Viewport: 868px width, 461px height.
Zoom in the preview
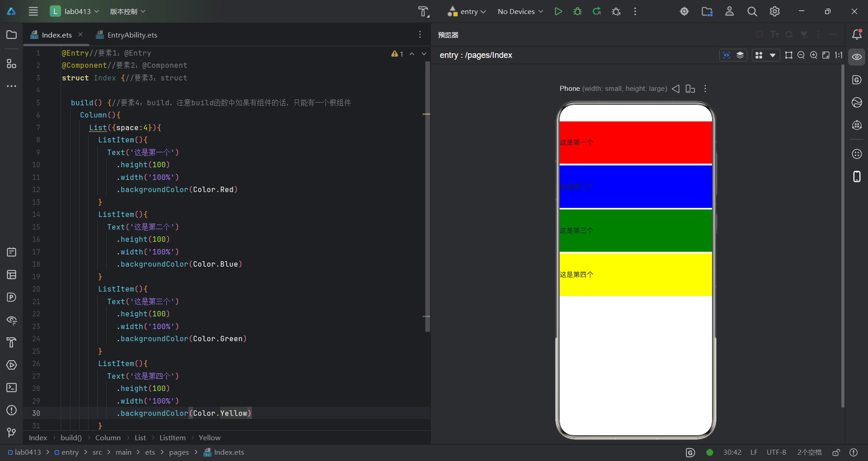tap(814, 55)
